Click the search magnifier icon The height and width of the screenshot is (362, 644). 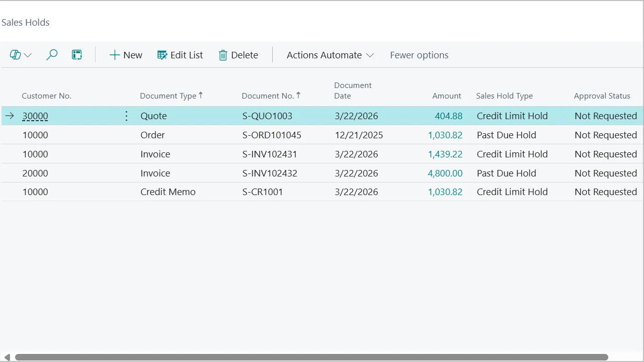[x=52, y=55]
